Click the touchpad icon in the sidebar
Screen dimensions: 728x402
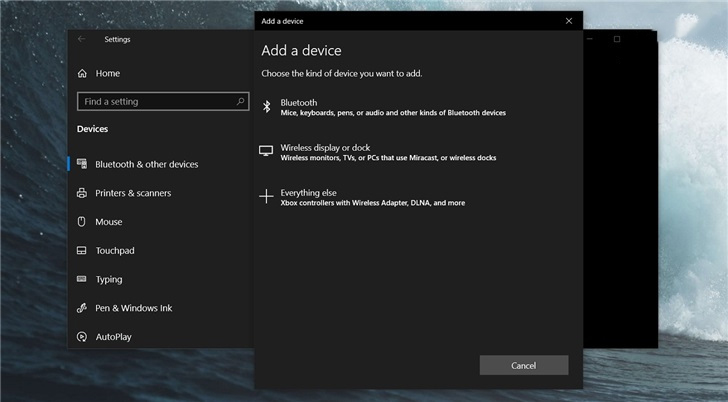82,250
